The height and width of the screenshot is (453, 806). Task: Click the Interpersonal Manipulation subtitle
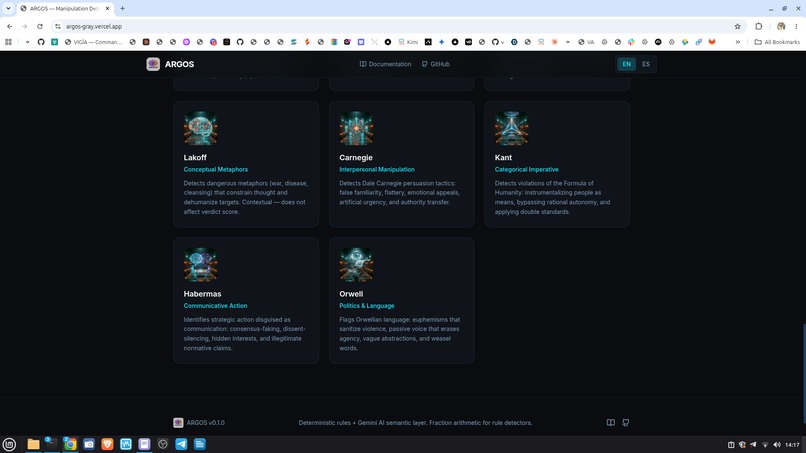click(377, 169)
